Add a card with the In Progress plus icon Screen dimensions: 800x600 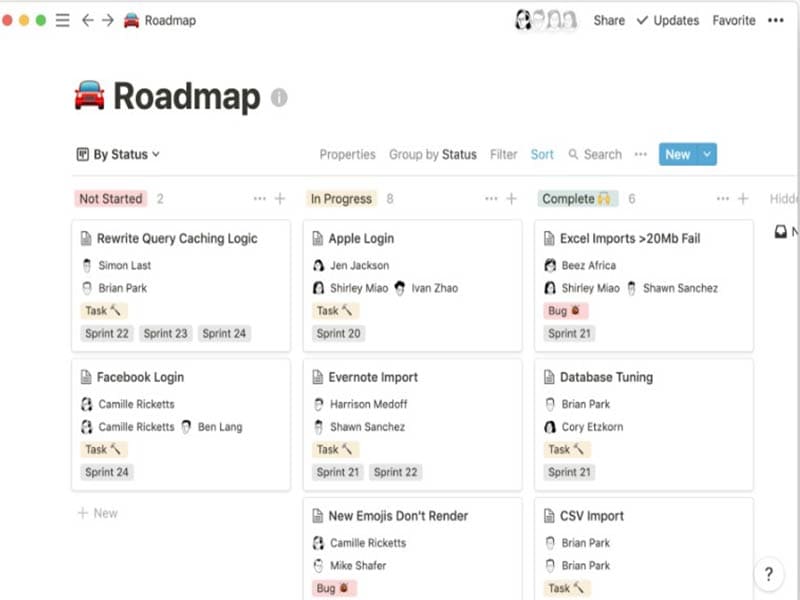[513, 198]
